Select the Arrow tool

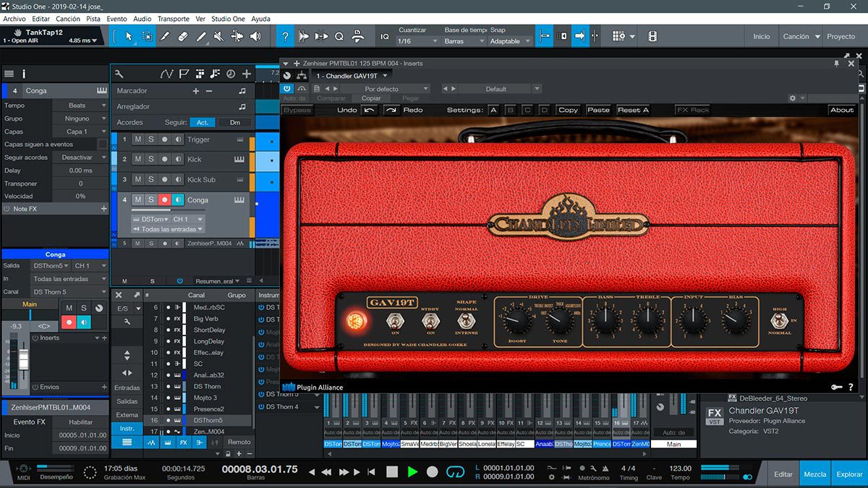(129, 36)
